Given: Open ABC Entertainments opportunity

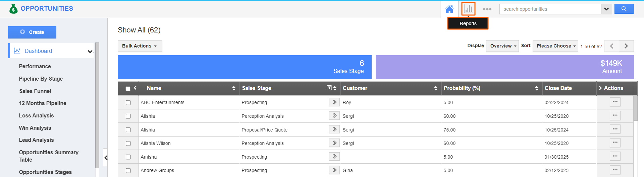Looking at the screenshot, I should click(x=162, y=102).
